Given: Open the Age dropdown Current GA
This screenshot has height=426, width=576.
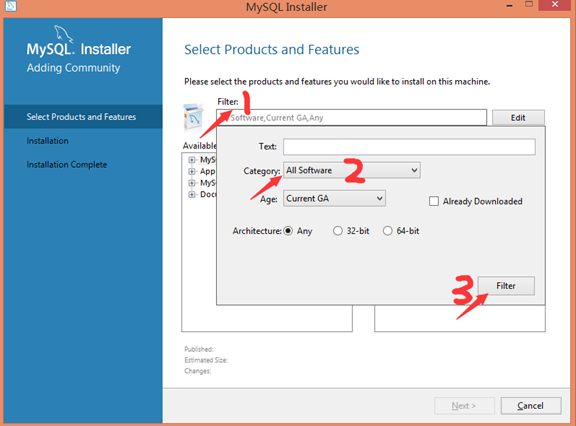Looking at the screenshot, I should [x=334, y=199].
